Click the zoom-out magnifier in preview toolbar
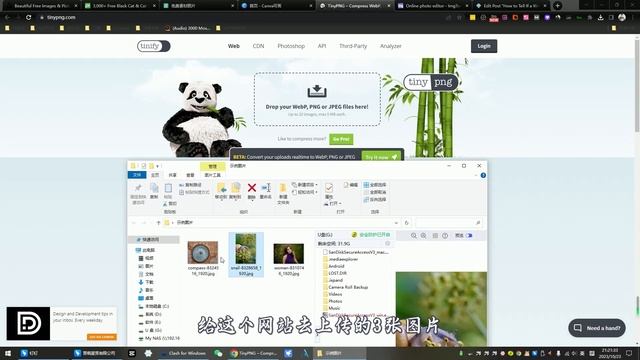The width and height of the screenshot is (640, 360). point(414,236)
